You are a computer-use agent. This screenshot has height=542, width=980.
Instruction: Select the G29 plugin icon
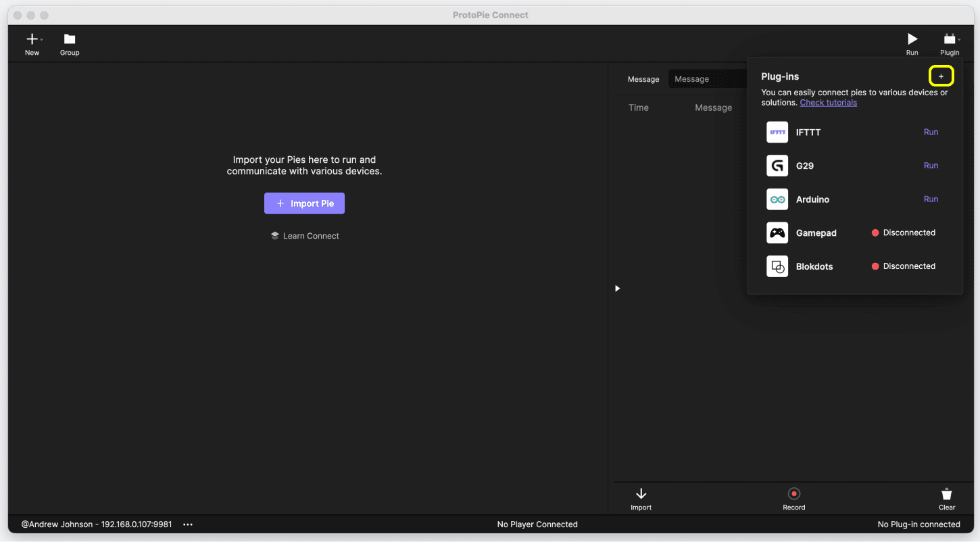777,166
